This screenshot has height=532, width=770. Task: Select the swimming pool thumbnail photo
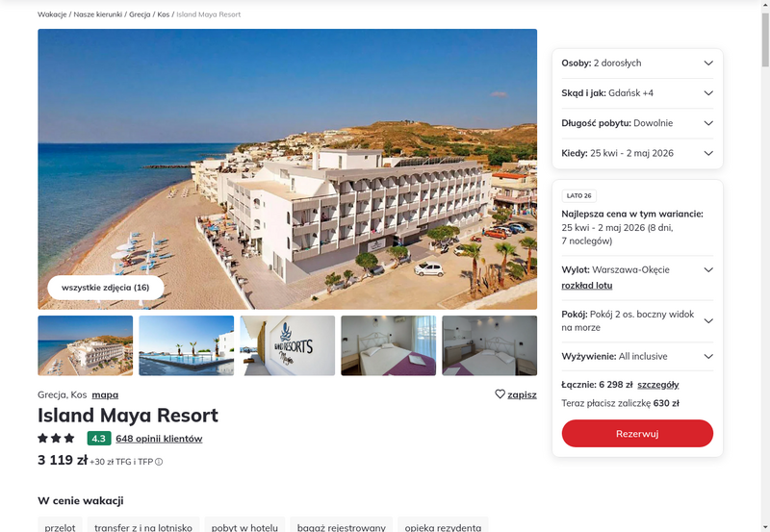pyautogui.click(x=186, y=345)
